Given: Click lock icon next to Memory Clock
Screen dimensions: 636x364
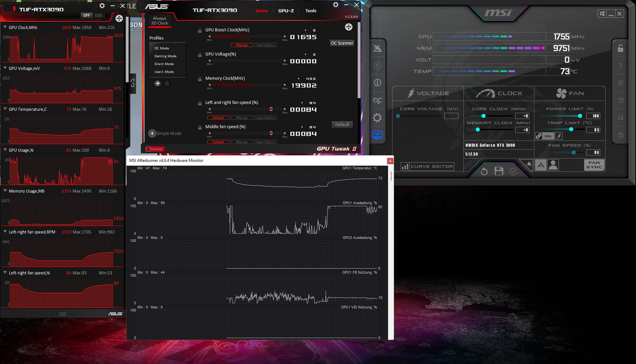Looking at the screenshot, I should click(x=200, y=79).
